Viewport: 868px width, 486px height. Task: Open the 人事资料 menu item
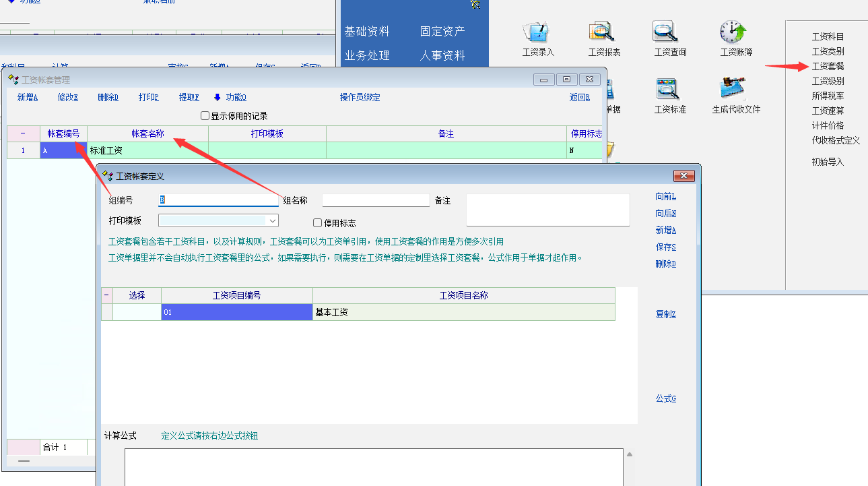click(x=442, y=55)
